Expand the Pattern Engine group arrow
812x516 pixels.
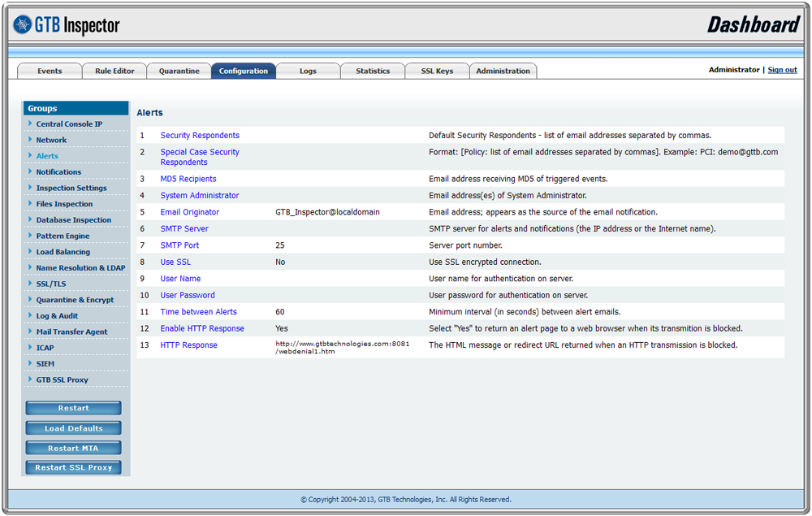(30, 236)
